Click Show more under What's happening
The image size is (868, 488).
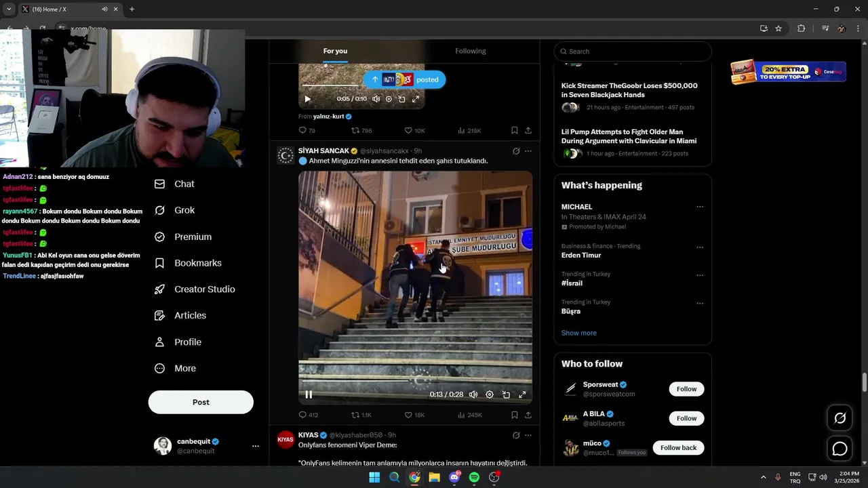tap(578, 333)
